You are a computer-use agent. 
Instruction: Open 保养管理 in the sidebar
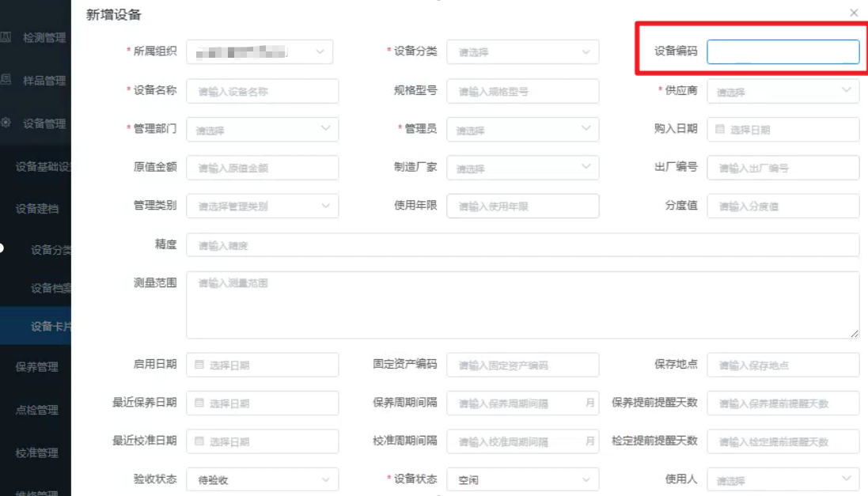tap(36, 367)
